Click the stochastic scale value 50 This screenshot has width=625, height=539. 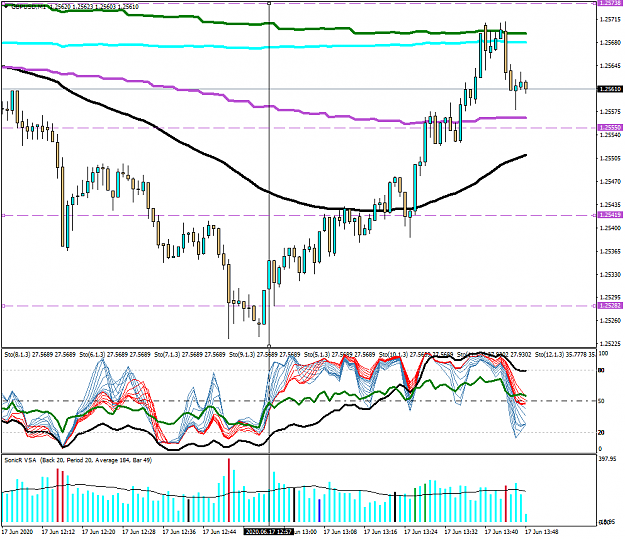point(601,401)
